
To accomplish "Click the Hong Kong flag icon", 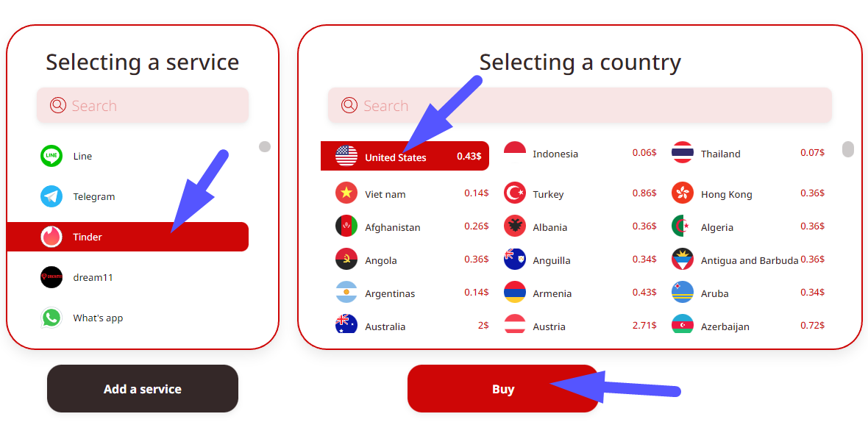I will pos(683,193).
